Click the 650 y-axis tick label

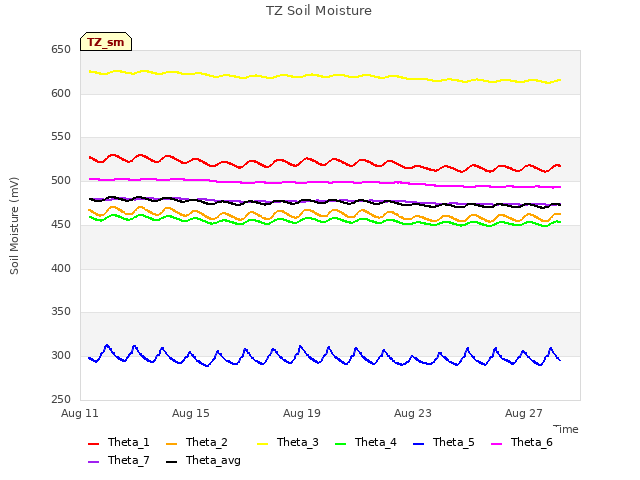pos(61,49)
